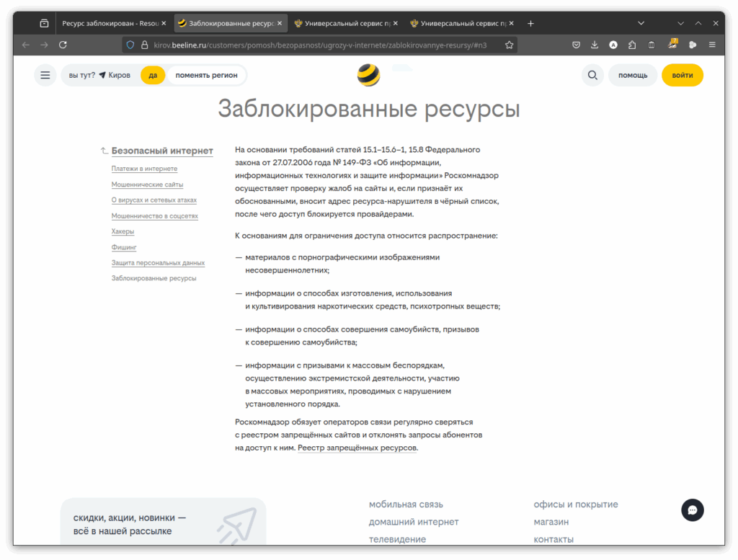Image resolution: width=738 pixels, height=560 pixels.
Task: Minimize the browser window
Action: tap(680, 23)
